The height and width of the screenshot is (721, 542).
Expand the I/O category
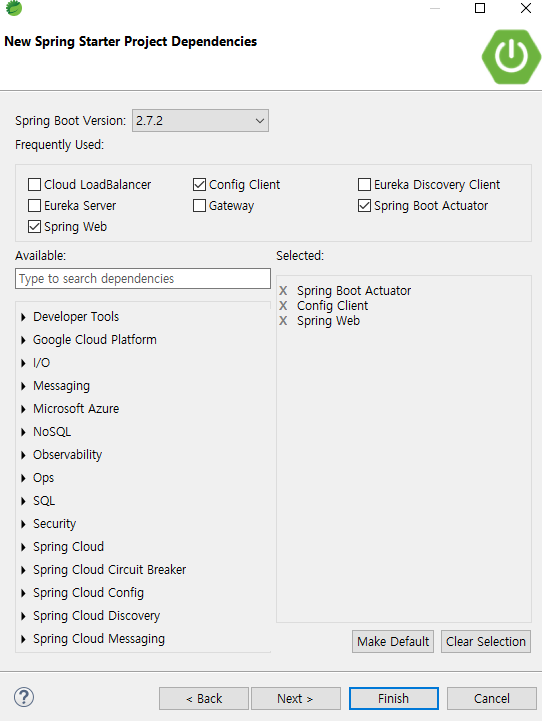23,363
